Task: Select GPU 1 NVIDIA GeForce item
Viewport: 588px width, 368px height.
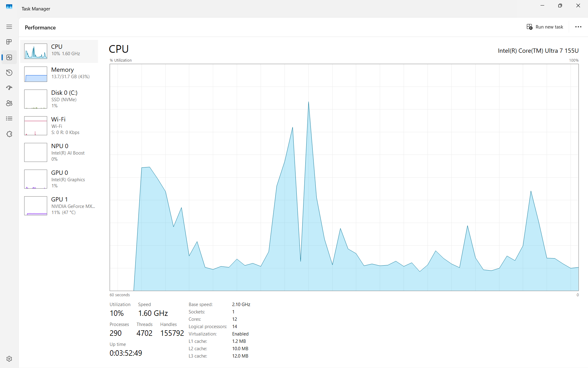Action: click(x=70, y=205)
